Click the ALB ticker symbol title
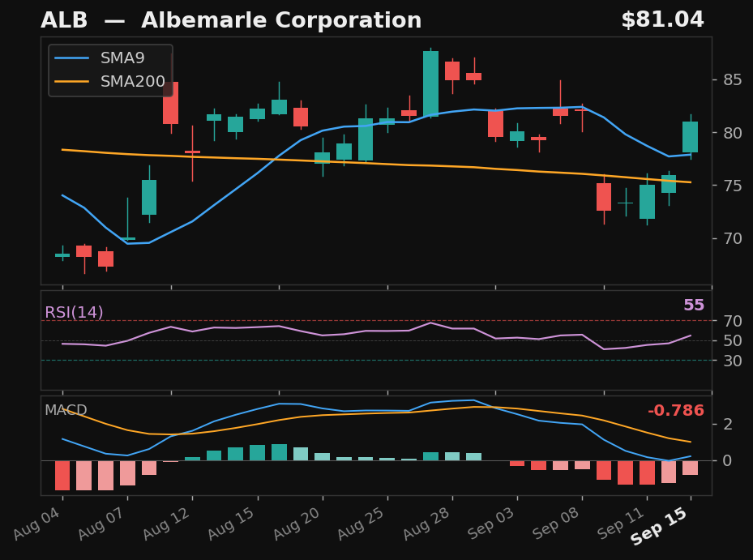 click(x=64, y=20)
